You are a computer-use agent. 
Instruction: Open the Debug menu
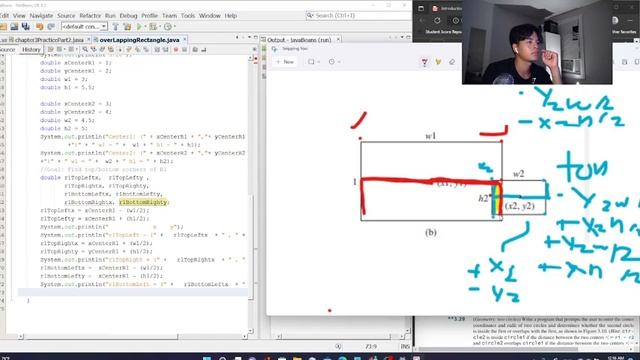128,16
